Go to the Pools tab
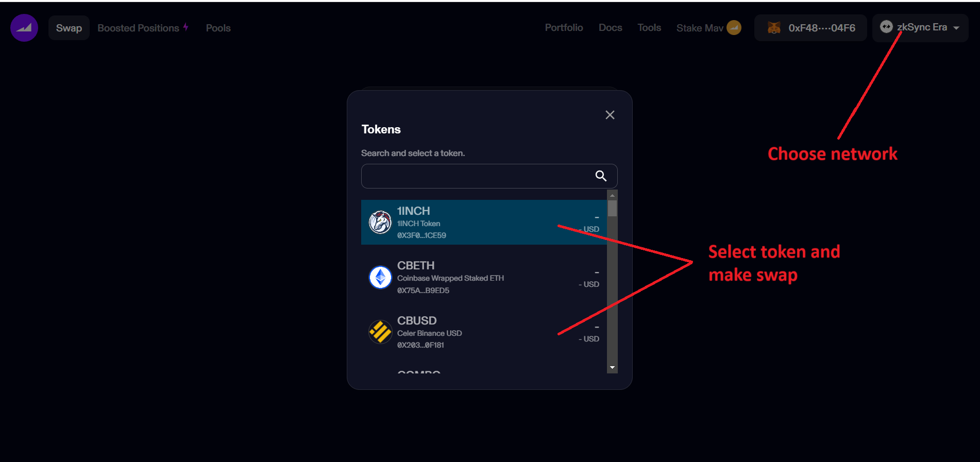The width and height of the screenshot is (980, 462). (218, 28)
